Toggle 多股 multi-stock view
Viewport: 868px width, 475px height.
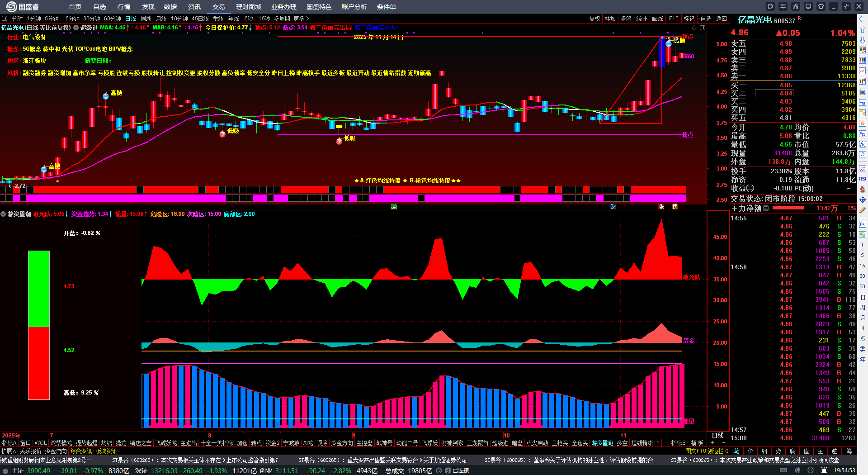pos(626,19)
